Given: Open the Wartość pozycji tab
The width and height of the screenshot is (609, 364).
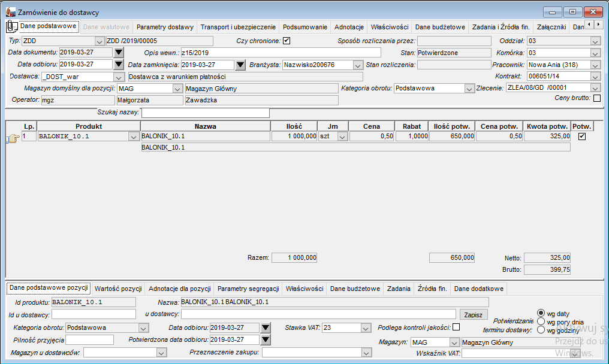Looking at the screenshot, I should point(118,289).
